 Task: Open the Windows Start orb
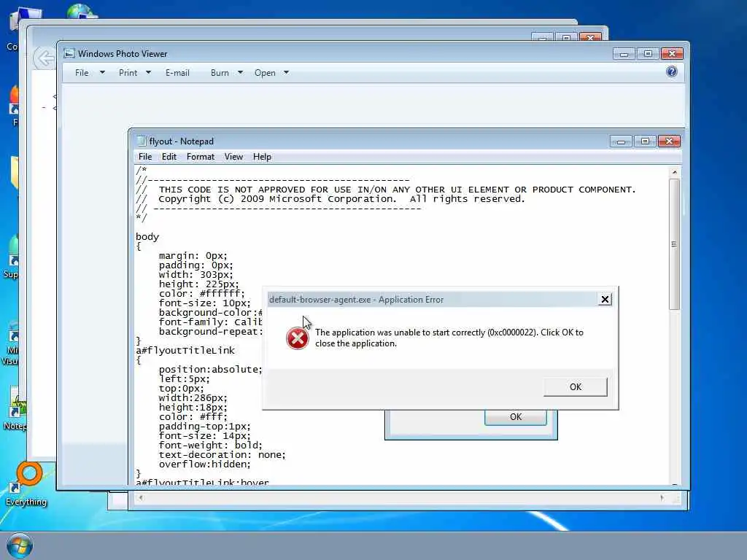(x=20, y=546)
